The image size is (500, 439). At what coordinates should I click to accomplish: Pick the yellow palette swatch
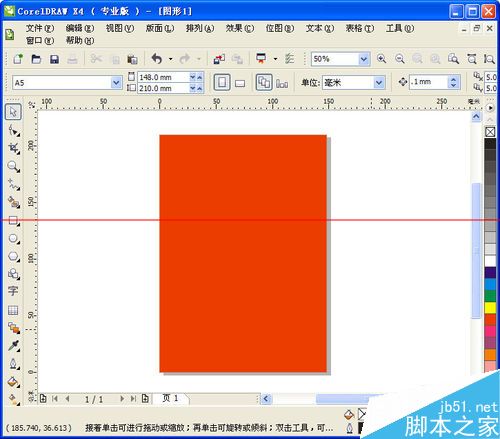(490, 308)
